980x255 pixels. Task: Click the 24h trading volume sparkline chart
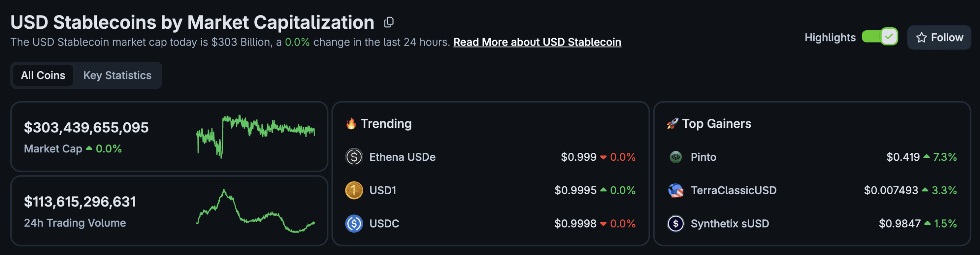pyautogui.click(x=256, y=211)
